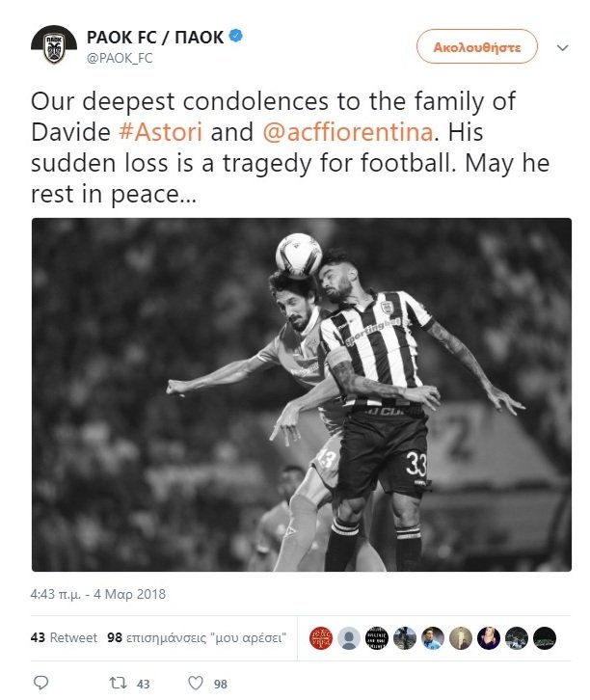The height and width of the screenshot is (700, 590).
Task: Click the PAOK FC / ΠΑΟΚ name
Action: click(155, 37)
